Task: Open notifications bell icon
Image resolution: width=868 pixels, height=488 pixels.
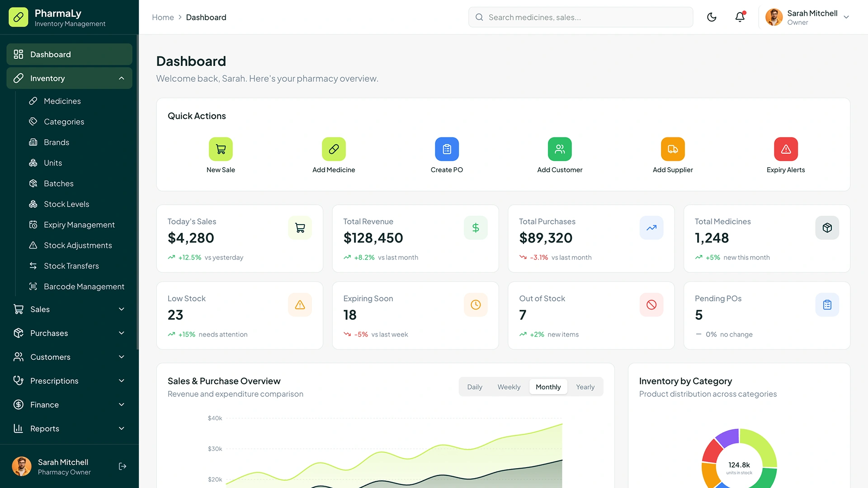Action: pyautogui.click(x=740, y=17)
